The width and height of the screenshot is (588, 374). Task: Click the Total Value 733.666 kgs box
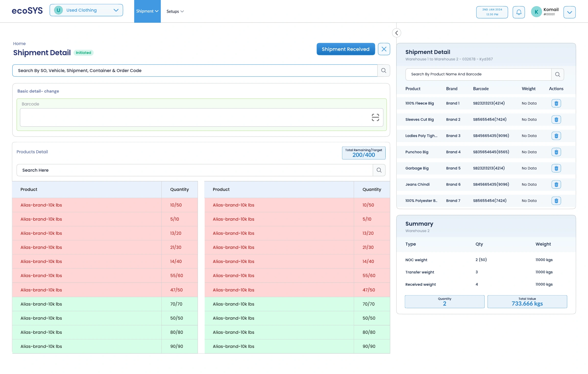click(x=527, y=302)
